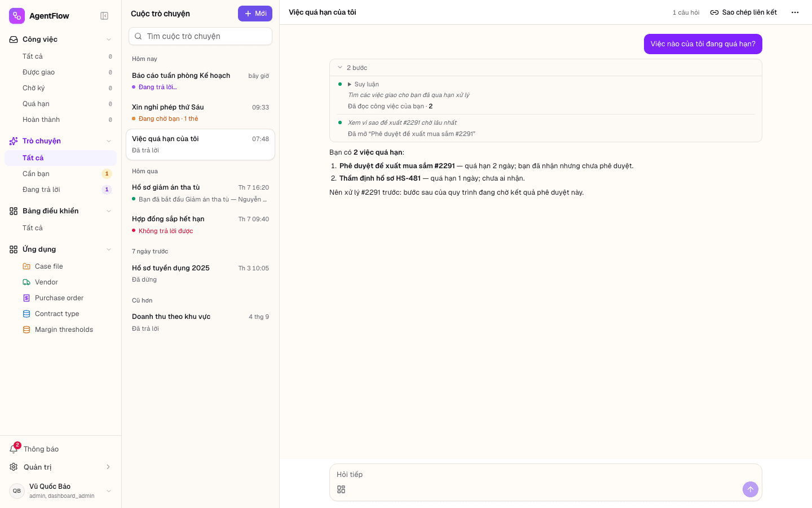The height and width of the screenshot is (508, 812).
Task: Open the Thông báo bell icon
Action: 14,449
